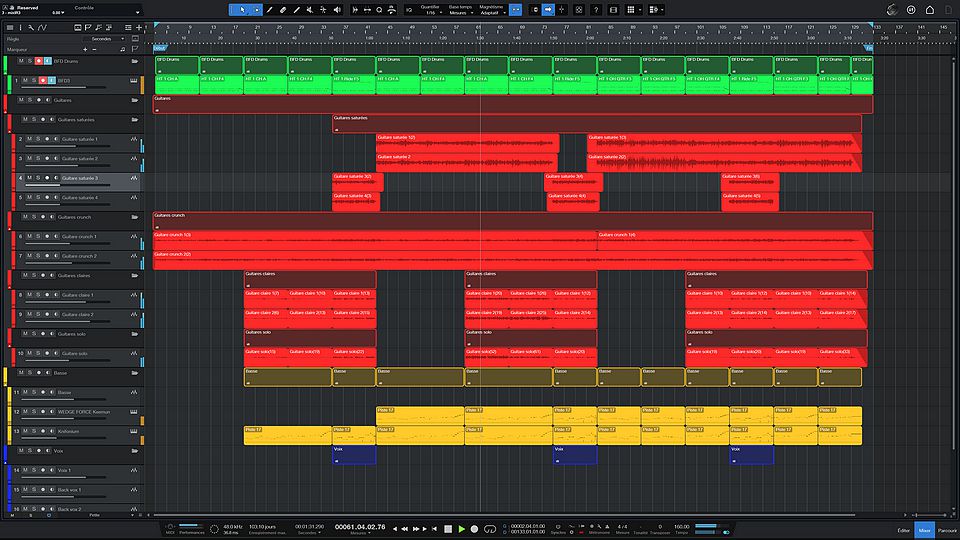The height and width of the screenshot is (540, 960).
Task: Open the Magnétisme Adaptatif dropdown
Action: (x=492, y=12)
